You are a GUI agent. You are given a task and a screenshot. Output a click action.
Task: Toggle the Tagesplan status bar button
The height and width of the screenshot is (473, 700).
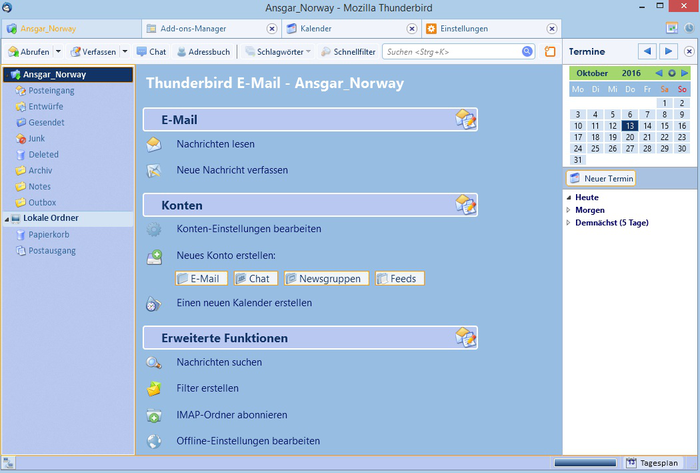tap(652, 463)
